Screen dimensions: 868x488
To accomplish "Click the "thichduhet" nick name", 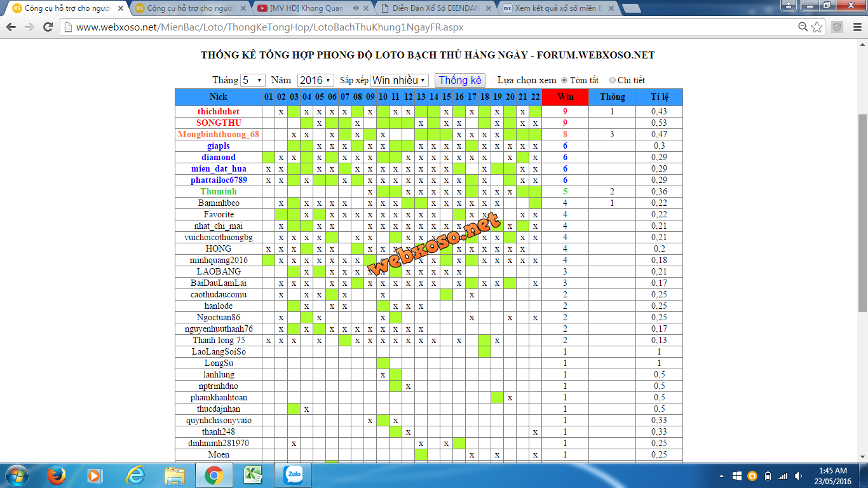I will tap(218, 111).
